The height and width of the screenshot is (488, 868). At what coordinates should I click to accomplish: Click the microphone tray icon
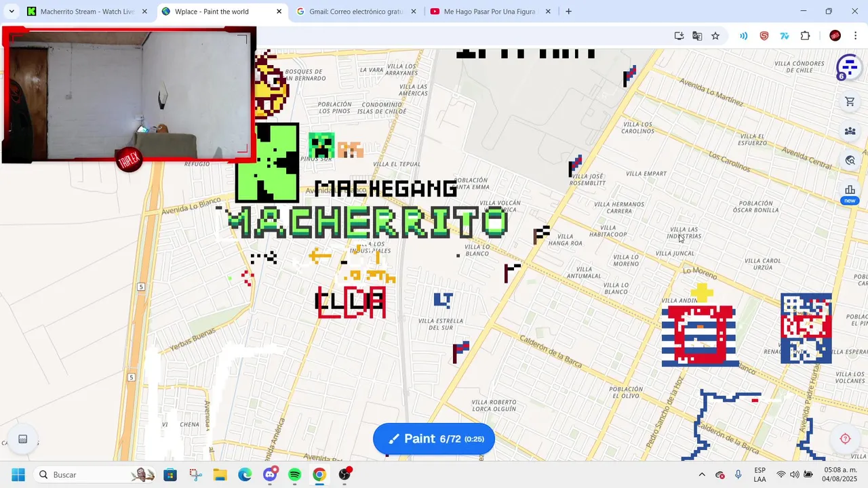(738, 474)
